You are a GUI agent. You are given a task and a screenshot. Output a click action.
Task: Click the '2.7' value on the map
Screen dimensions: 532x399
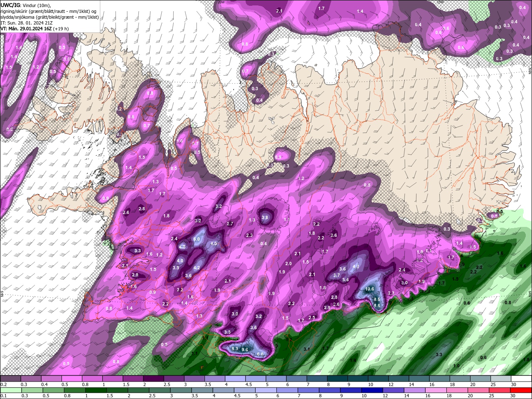230,224
